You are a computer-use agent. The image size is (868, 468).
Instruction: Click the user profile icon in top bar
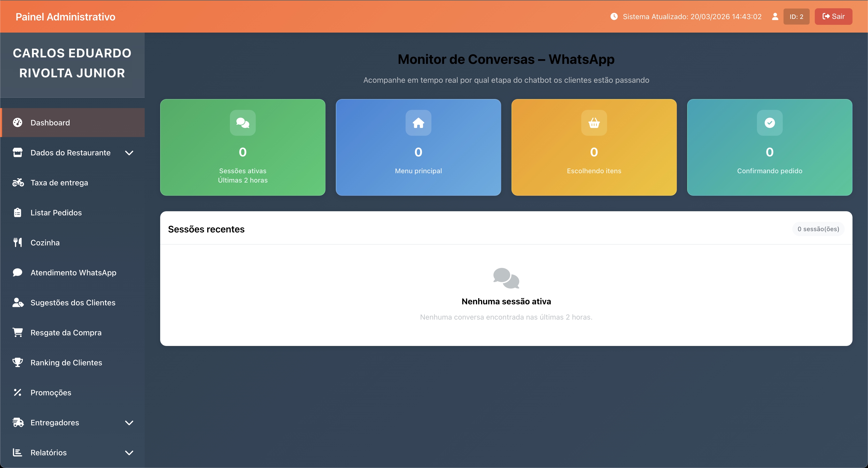[x=775, y=16]
